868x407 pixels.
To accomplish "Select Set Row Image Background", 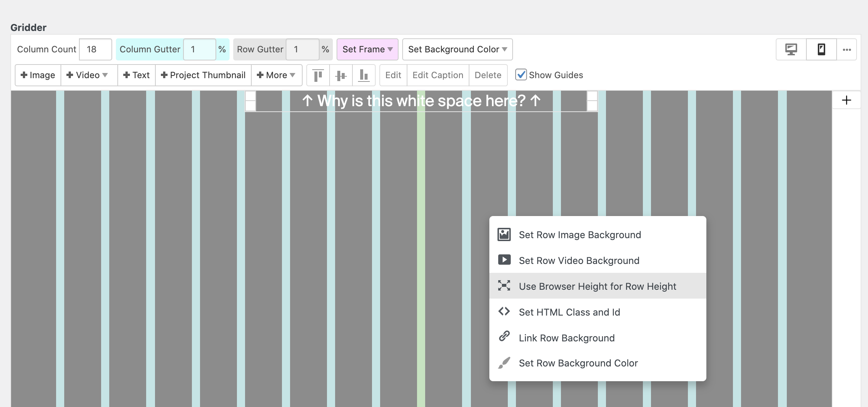I will tap(579, 234).
